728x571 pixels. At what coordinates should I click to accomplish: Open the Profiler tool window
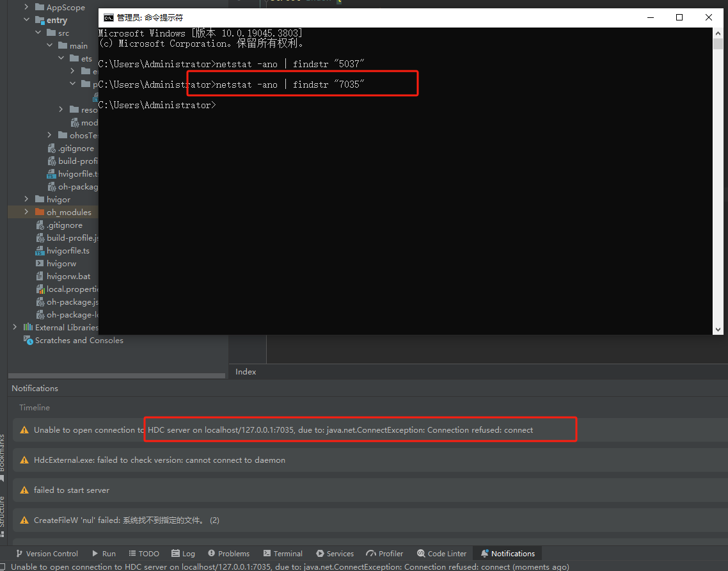(x=384, y=553)
